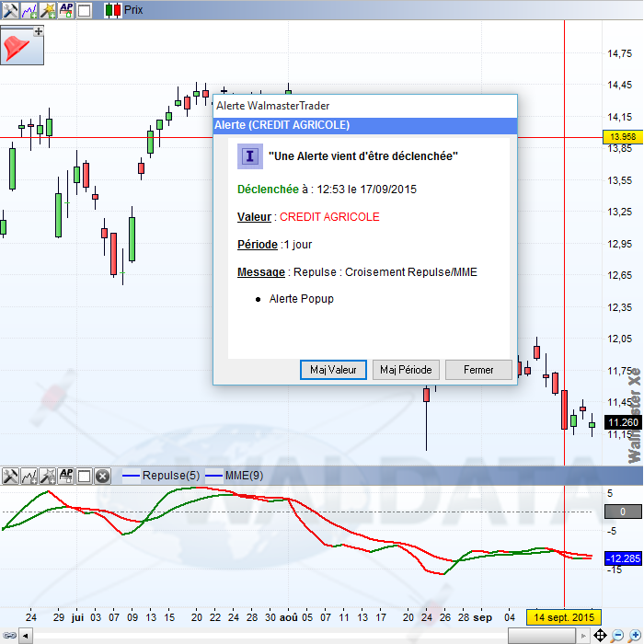
Task: Toggle blank square icon in price toolbar
Action: click(x=85, y=10)
